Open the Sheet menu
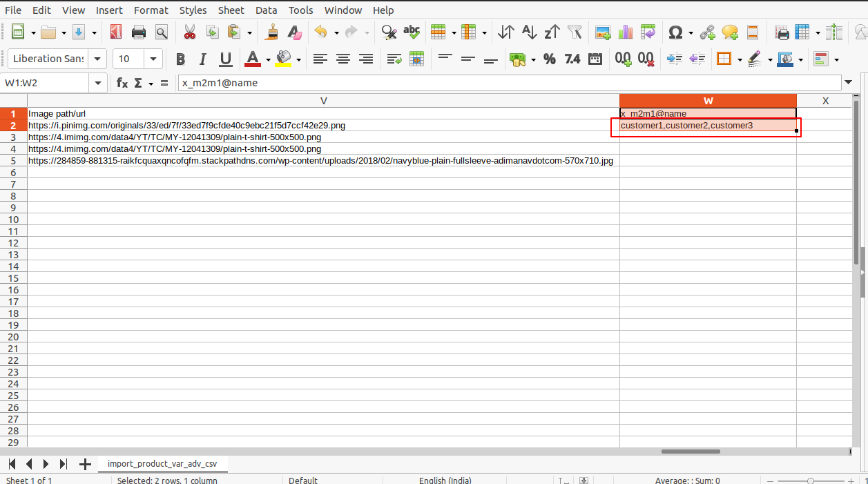This screenshot has width=868, height=484. tap(231, 10)
